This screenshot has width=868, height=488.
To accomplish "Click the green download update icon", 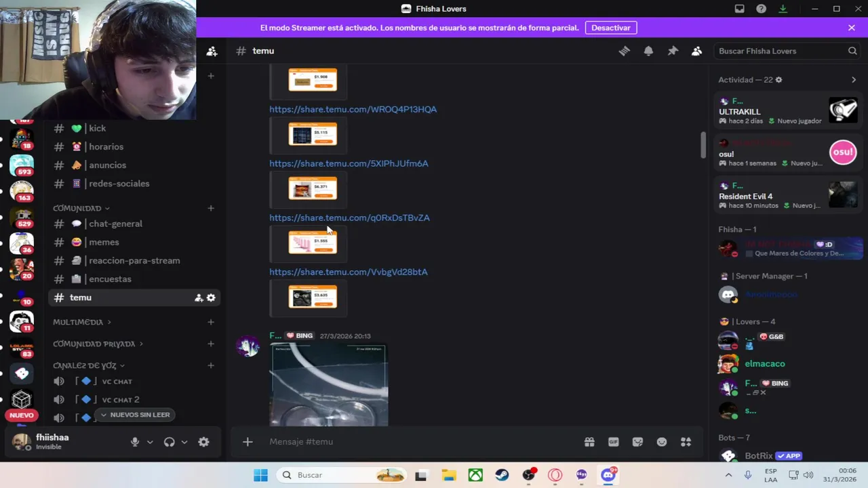I will [783, 9].
